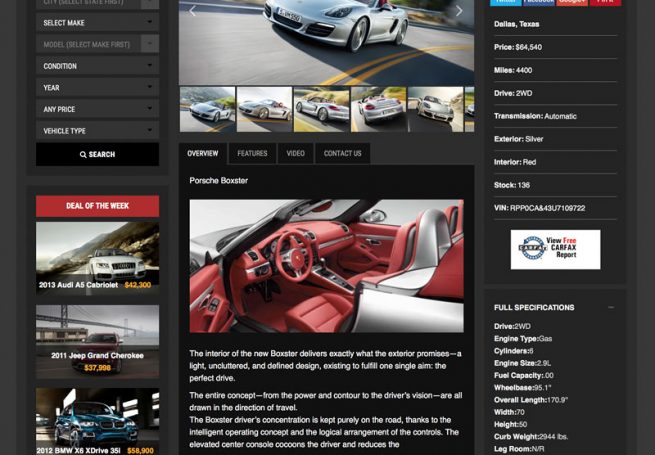Click the FULL SPECIFICATIONS heading
This screenshot has width=655, height=455.
click(534, 308)
